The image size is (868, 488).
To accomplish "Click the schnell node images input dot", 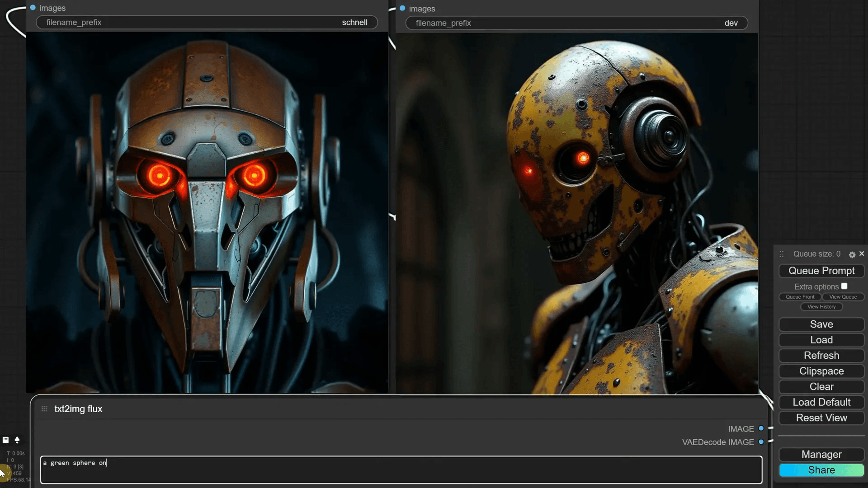I will [x=33, y=8].
